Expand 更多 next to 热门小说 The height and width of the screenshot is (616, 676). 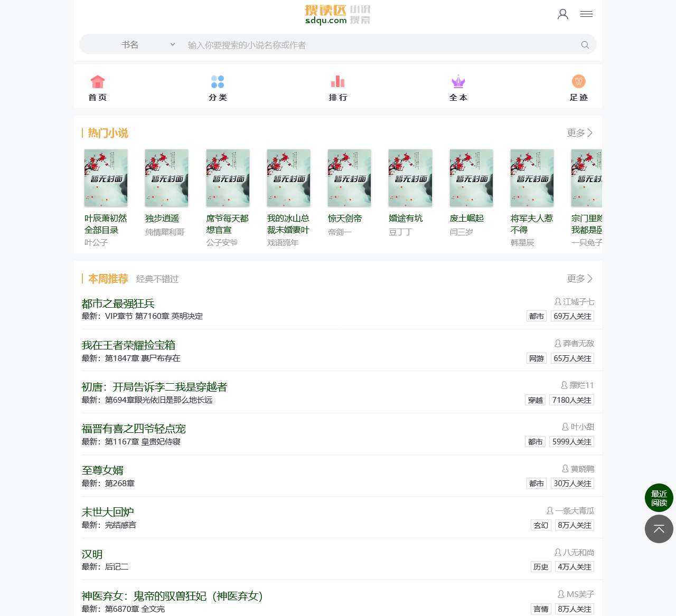(579, 133)
